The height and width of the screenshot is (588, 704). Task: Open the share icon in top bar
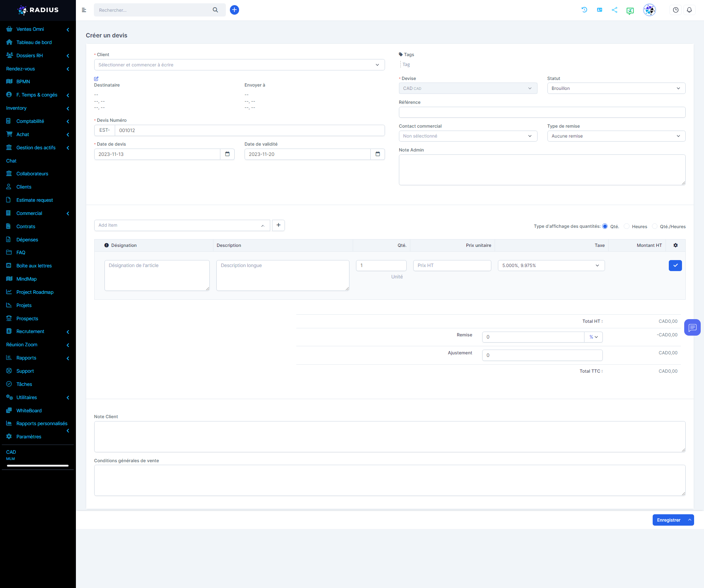[x=615, y=10]
